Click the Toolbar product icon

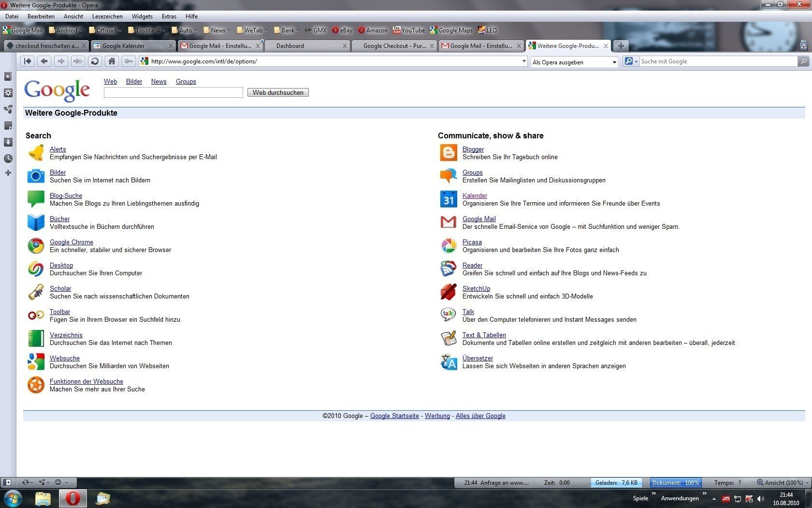click(x=36, y=315)
